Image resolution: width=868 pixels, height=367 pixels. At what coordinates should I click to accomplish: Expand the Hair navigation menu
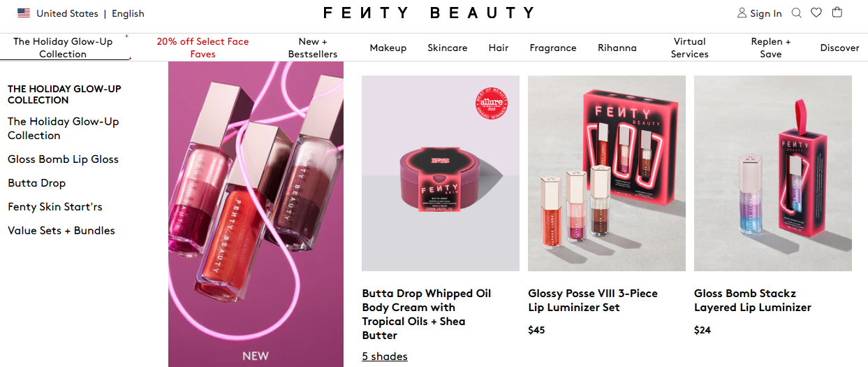[499, 48]
